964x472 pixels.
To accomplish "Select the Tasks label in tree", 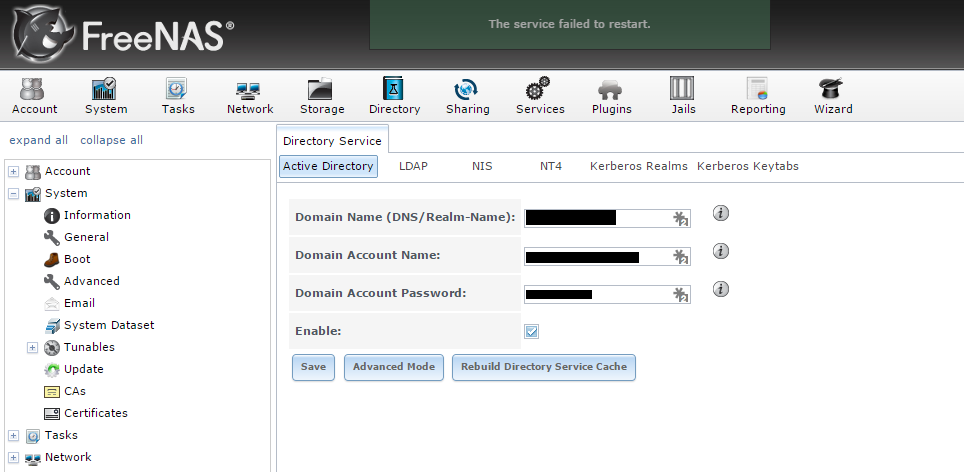I will 61,435.
